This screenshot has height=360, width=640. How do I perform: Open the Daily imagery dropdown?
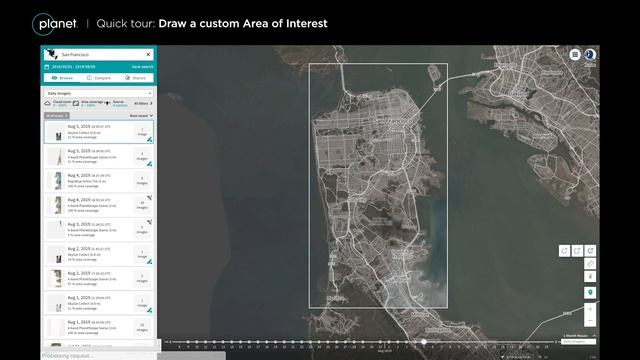tap(98, 93)
